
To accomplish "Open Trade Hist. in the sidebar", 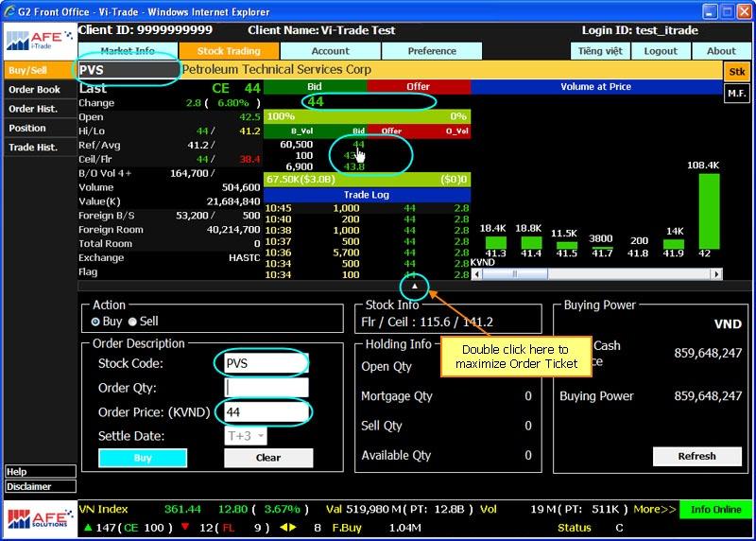I will pyautogui.click(x=40, y=148).
